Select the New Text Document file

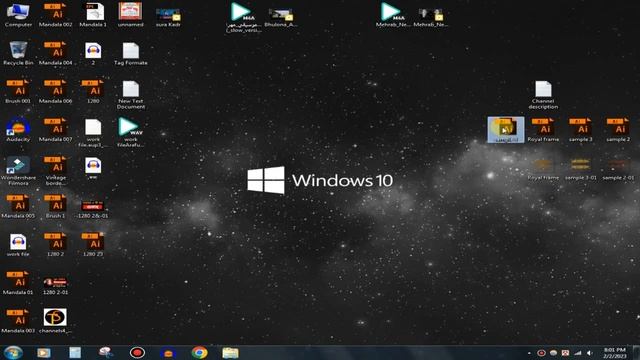click(x=131, y=95)
